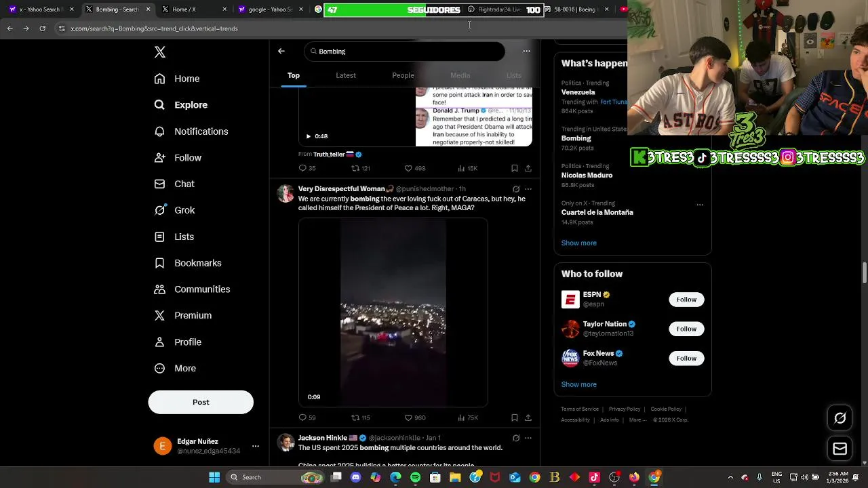Play the Caracas night video
Viewport: 868px width, 488px height.
click(393, 312)
